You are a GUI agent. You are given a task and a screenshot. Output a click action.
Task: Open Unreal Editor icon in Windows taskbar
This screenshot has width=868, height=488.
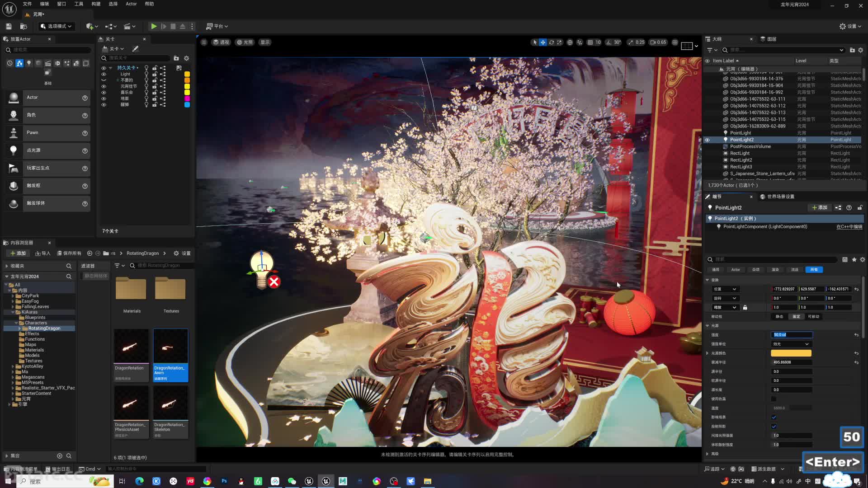[325, 481]
